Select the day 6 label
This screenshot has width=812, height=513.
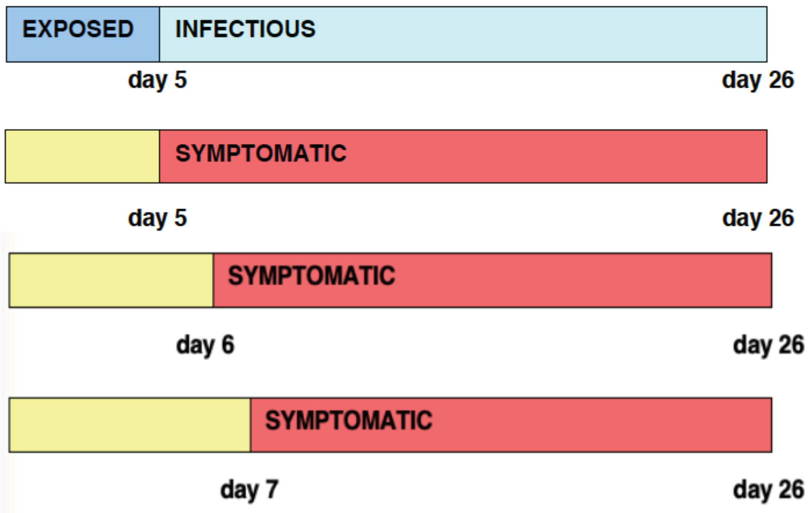(x=205, y=345)
